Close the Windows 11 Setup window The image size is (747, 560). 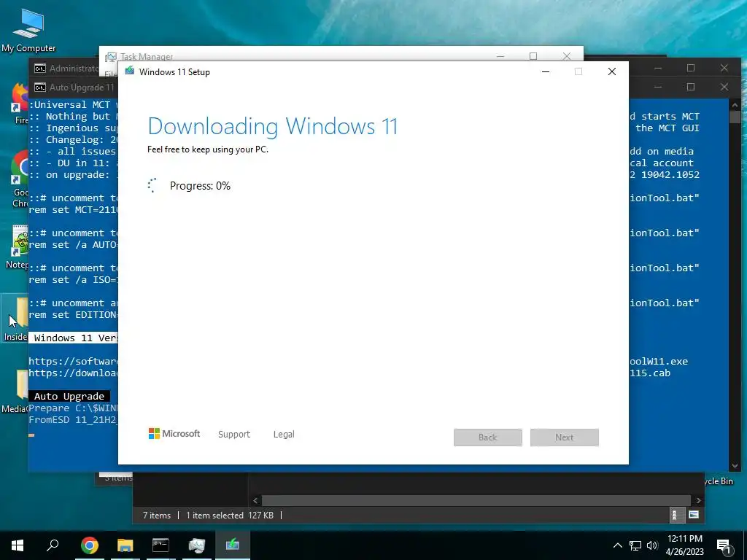click(612, 71)
